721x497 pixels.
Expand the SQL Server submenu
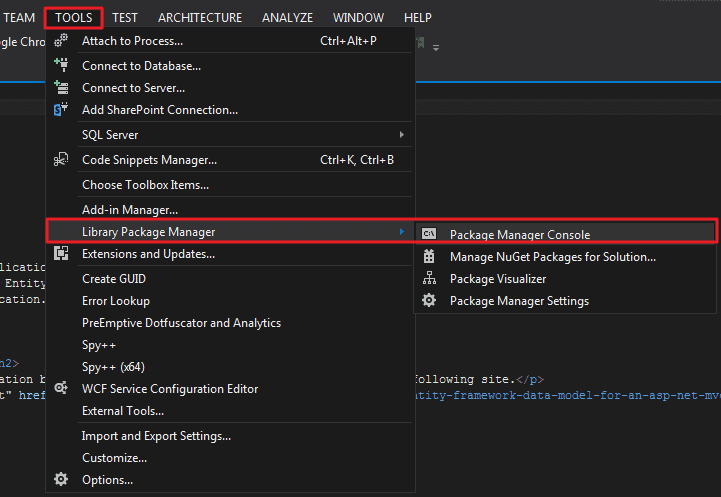[x=402, y=135]
